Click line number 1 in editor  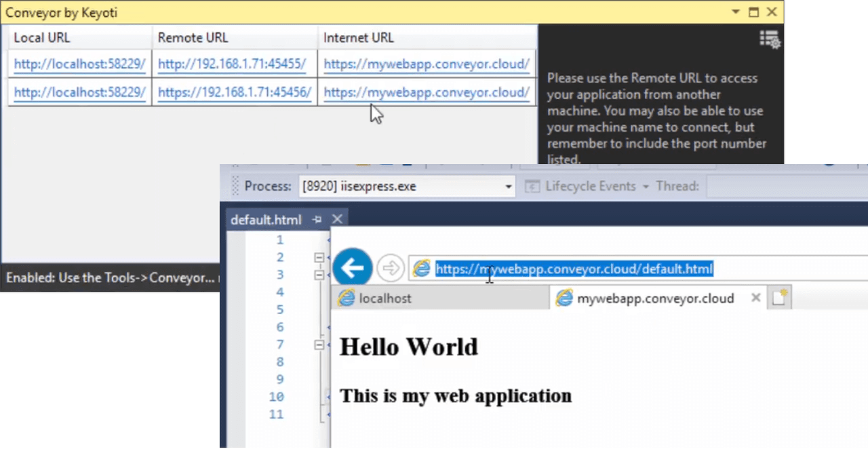coord(280,240)
